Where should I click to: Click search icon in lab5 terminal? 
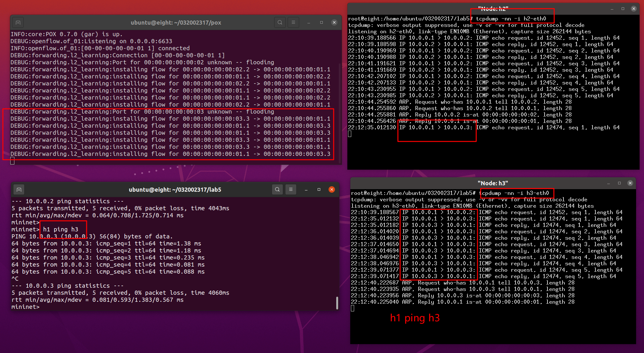point(277,189)
